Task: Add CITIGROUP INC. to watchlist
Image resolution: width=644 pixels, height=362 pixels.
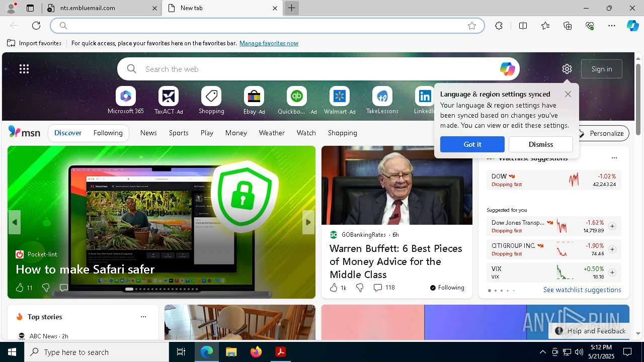Action: coord(612,249)
